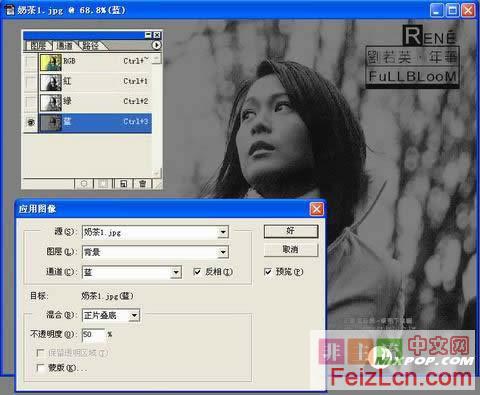Minimize the Channels palette
This screenshot has width=480, height=395.
(x=149, y=35)
